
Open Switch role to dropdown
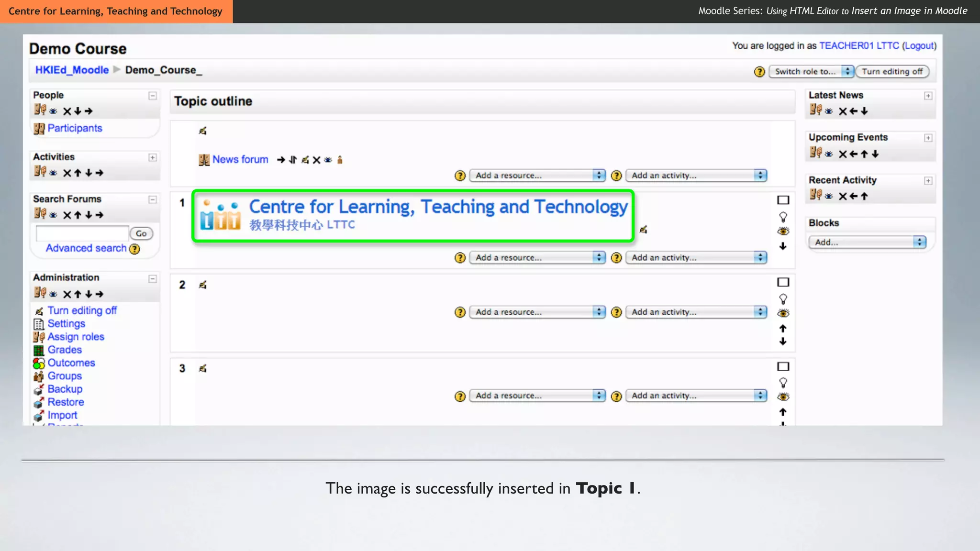[811, 72]
